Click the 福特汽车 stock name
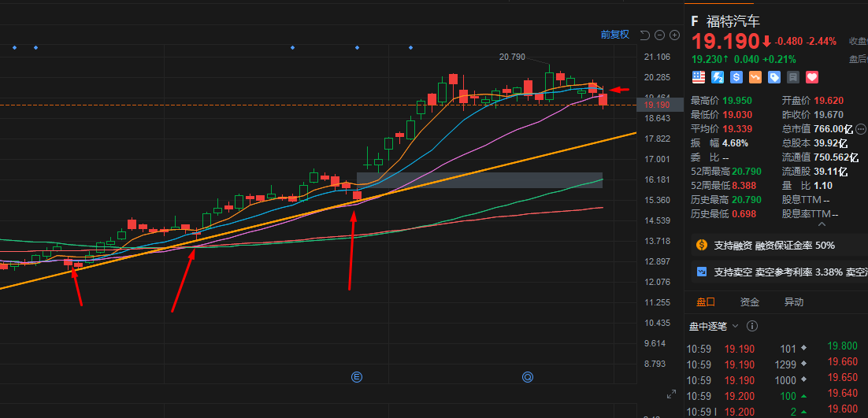Screen dimensions: 868x418 point(733,21)
